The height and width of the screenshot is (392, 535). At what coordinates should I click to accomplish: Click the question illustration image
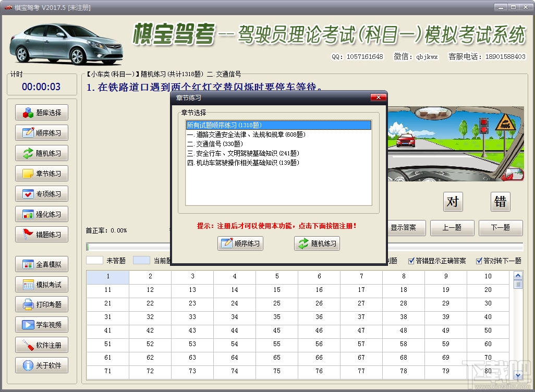(456, 144)
